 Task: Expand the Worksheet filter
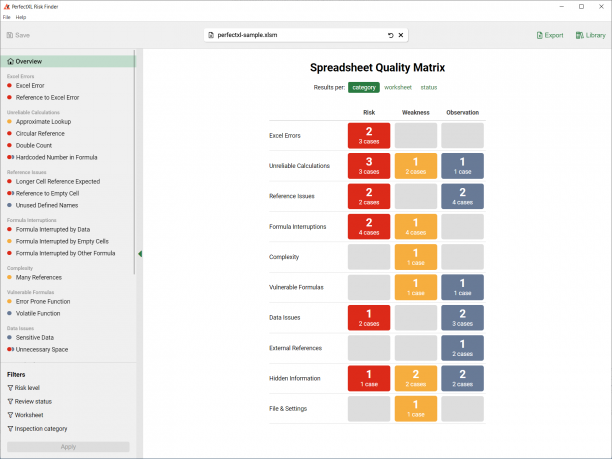(x=25, y=415)
